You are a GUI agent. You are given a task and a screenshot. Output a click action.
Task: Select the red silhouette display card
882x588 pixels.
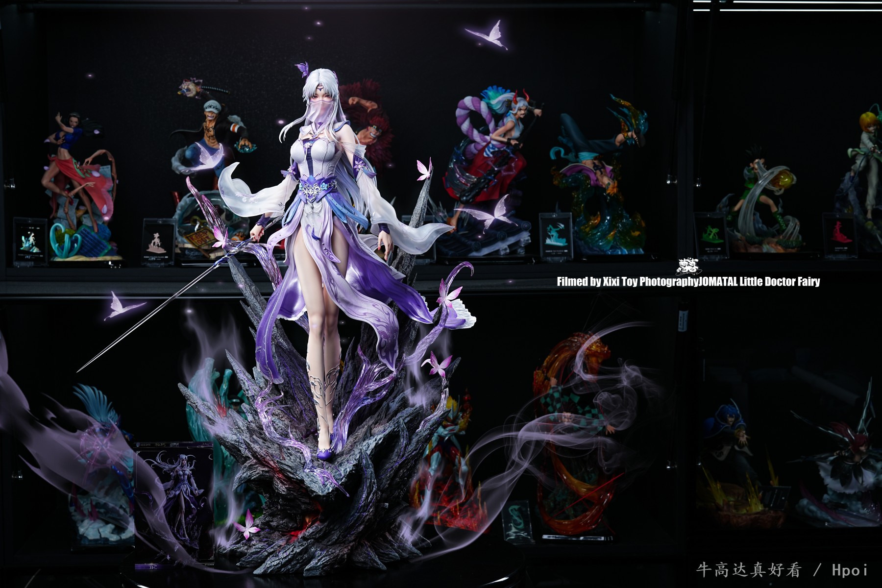coord(839,235)
